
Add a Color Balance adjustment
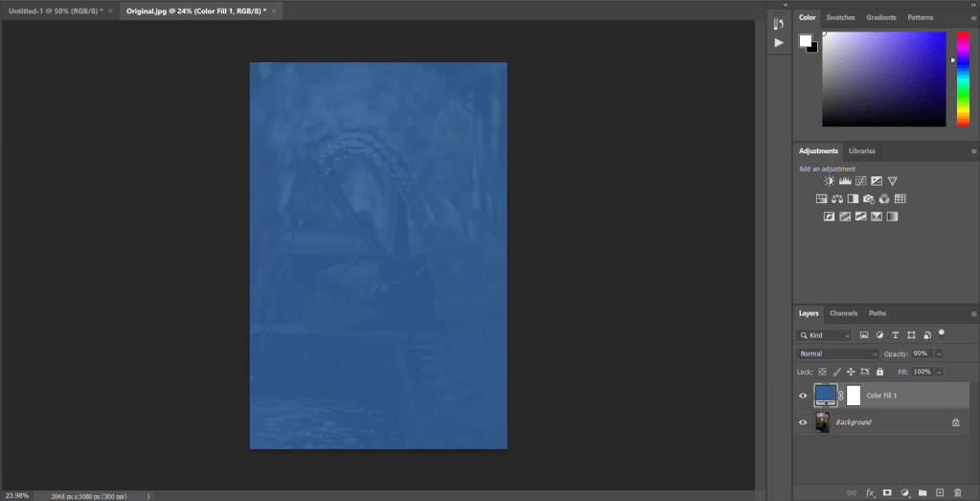click(837, 199)
